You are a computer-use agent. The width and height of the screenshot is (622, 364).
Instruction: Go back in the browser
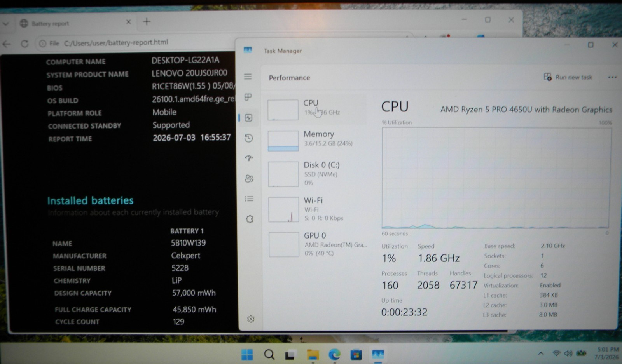coord(7,44)
